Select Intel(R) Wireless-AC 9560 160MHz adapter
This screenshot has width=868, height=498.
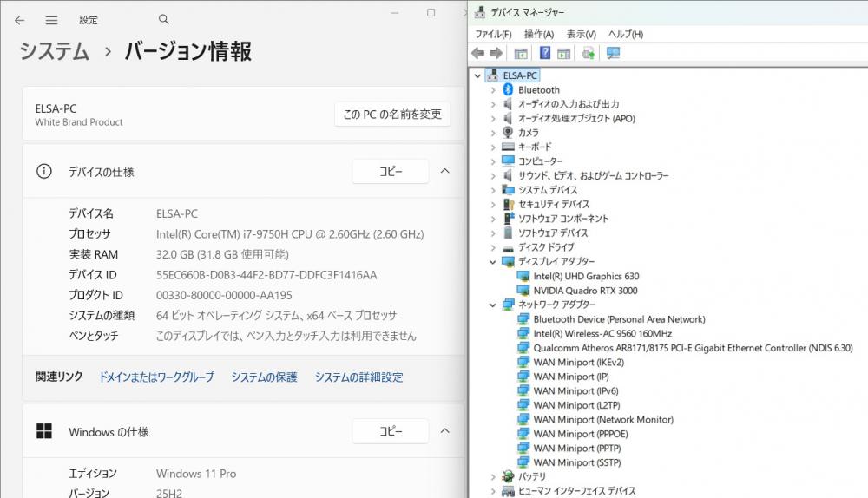pos(602,333)
